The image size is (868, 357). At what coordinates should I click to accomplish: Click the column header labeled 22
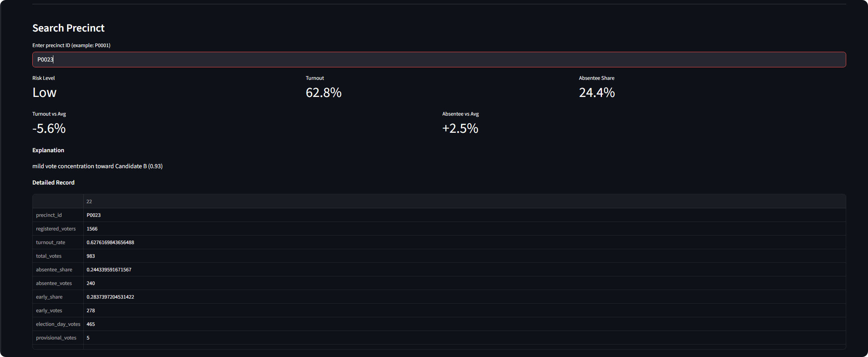click(x=89, y=201)
